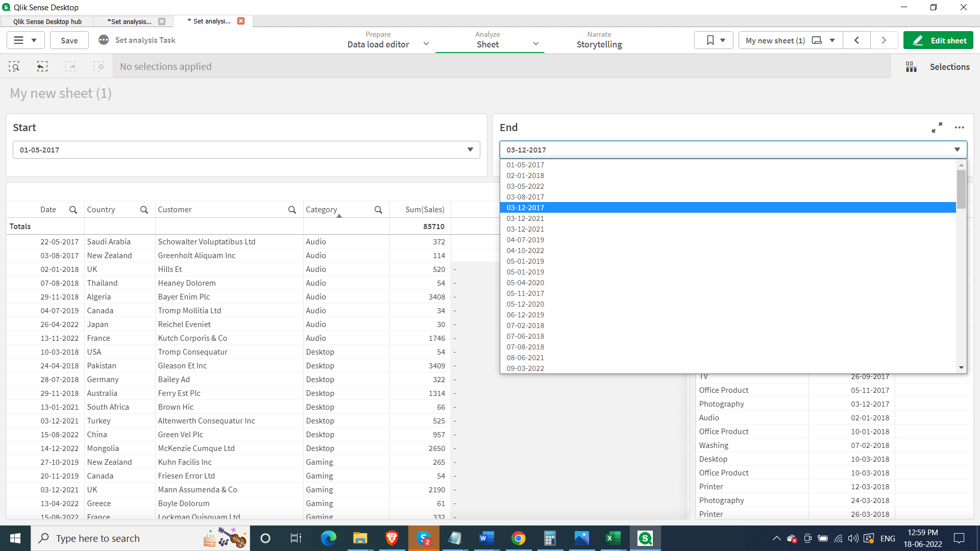The image size is (980, 551).
Task: Open the End chart three-dot menu
Action: [960, 128]
